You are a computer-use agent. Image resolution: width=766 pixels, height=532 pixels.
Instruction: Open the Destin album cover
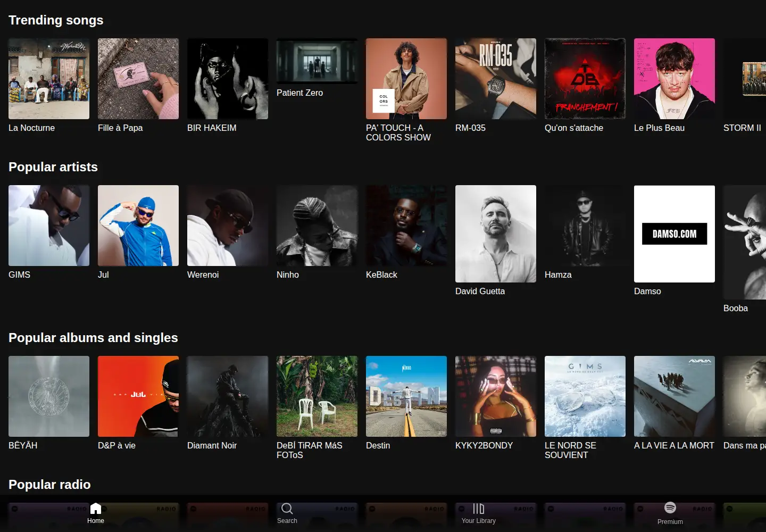[406, 396]
